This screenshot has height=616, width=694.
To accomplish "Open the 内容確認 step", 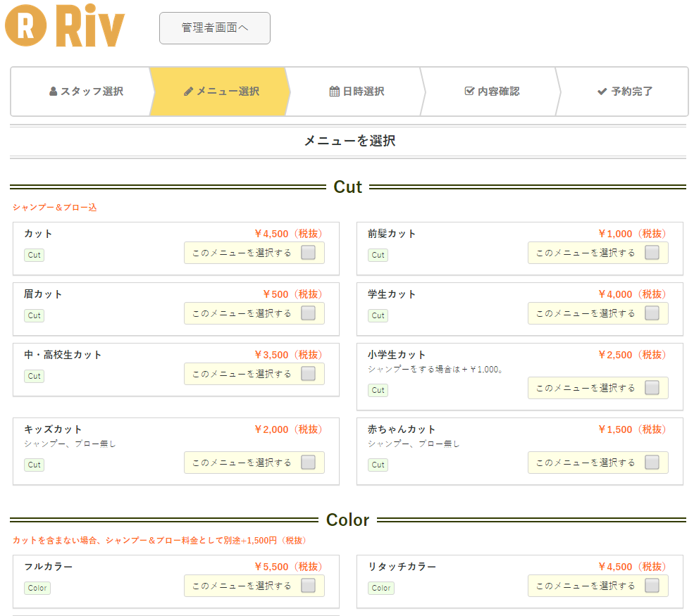I will coord(491,92).
